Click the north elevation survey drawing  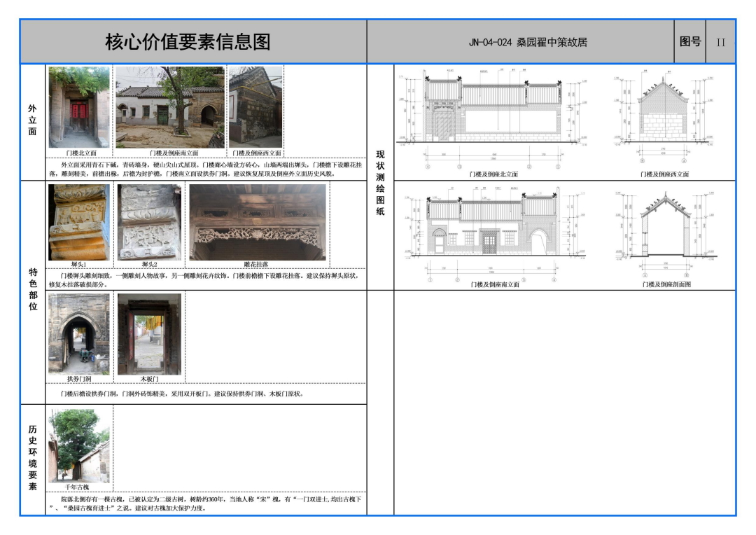(493, 118)
